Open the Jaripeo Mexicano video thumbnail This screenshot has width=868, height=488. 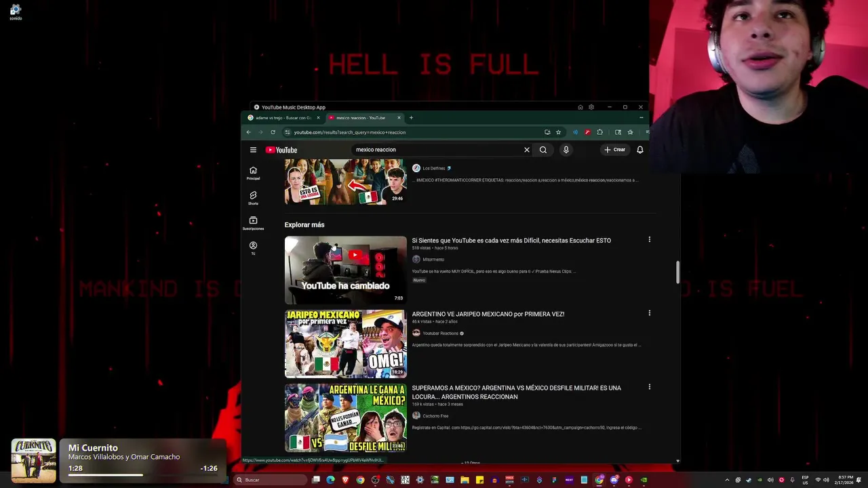(345, 344)
